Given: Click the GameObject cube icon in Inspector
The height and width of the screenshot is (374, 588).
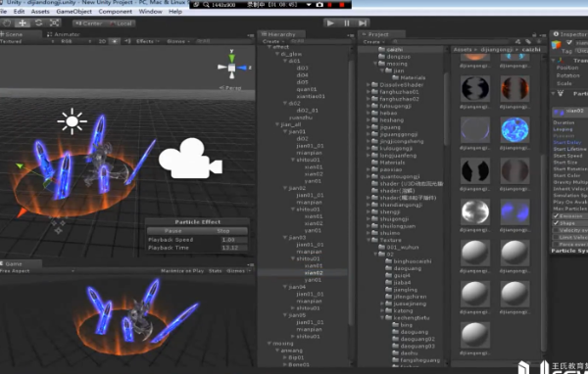Looking at the screenshot, I should (556, 45).
